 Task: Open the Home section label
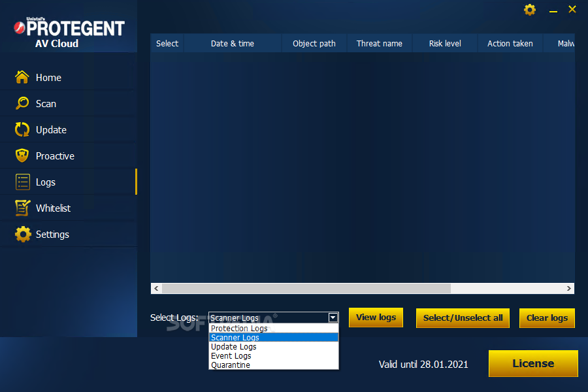[48, 78]
